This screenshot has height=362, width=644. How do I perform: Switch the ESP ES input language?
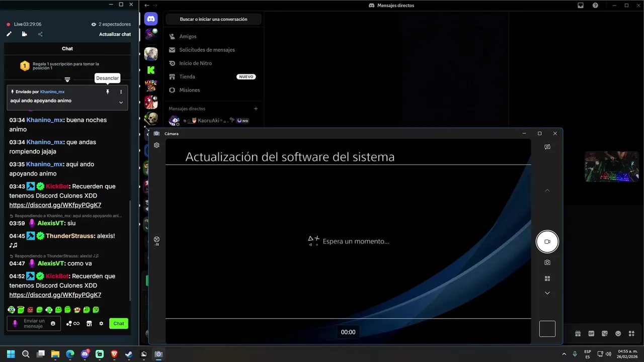[588, 354]
